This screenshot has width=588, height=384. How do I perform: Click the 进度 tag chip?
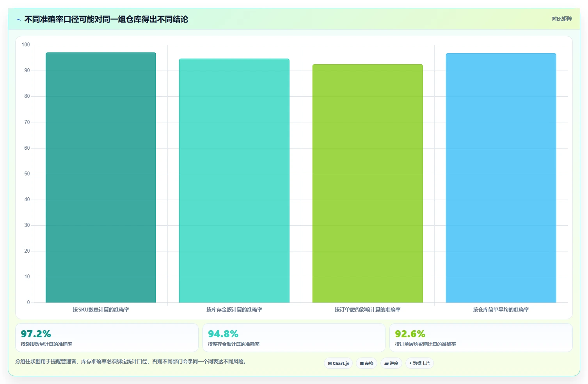(x=391, y=363)
